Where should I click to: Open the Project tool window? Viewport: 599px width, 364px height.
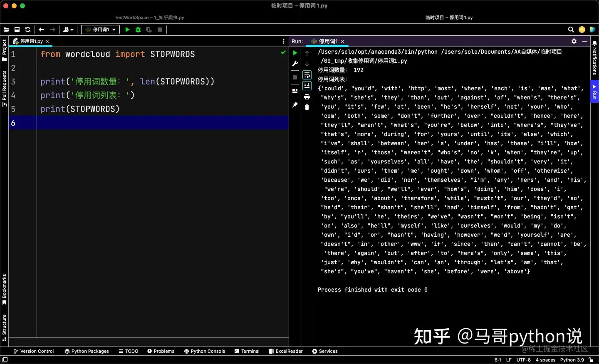4,50
